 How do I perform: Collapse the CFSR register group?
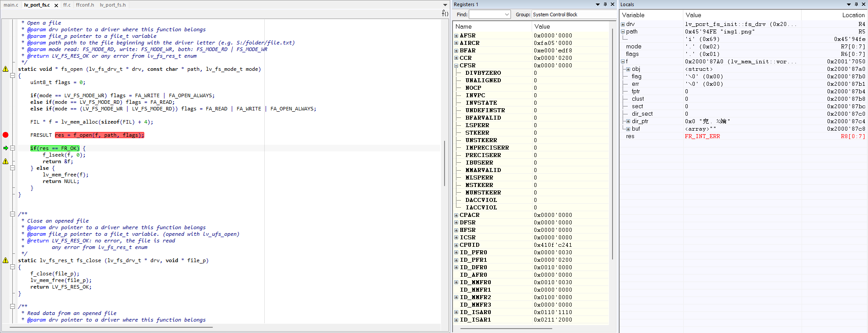[456, 66]
